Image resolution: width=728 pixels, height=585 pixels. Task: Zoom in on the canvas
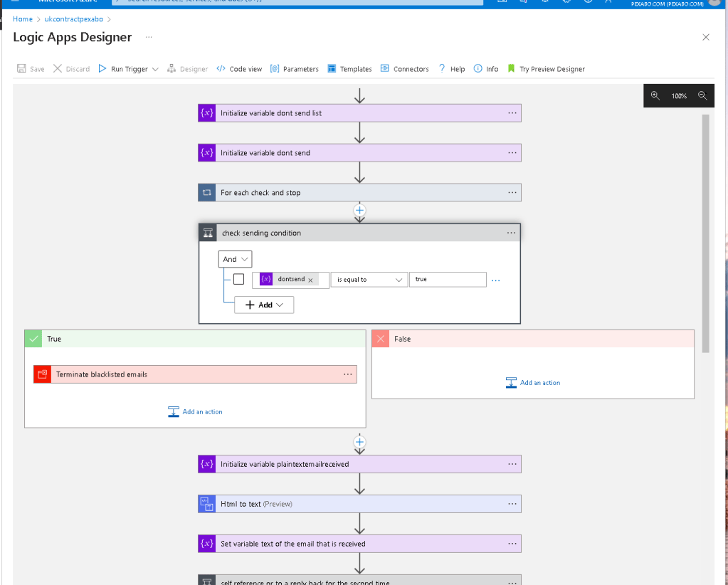pos(655,95)
